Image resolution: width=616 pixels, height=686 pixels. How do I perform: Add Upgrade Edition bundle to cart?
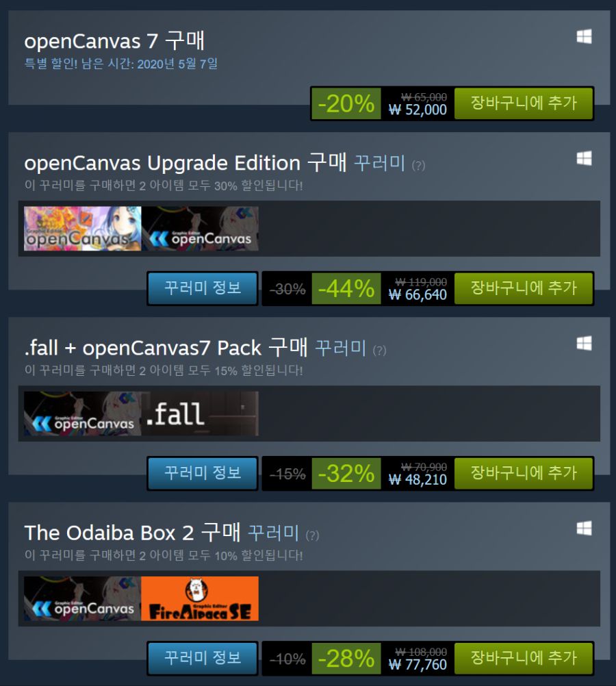tap(524, 288)
